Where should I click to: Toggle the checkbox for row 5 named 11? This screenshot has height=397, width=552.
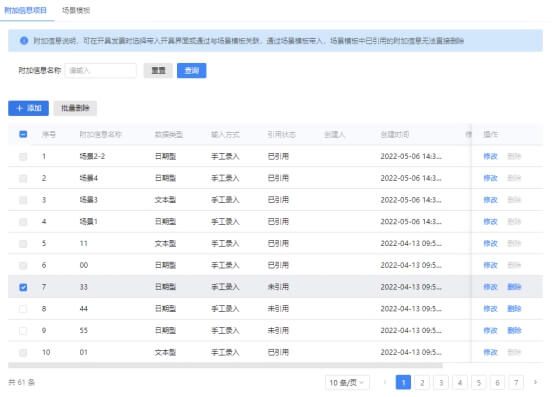coord(23,244)
